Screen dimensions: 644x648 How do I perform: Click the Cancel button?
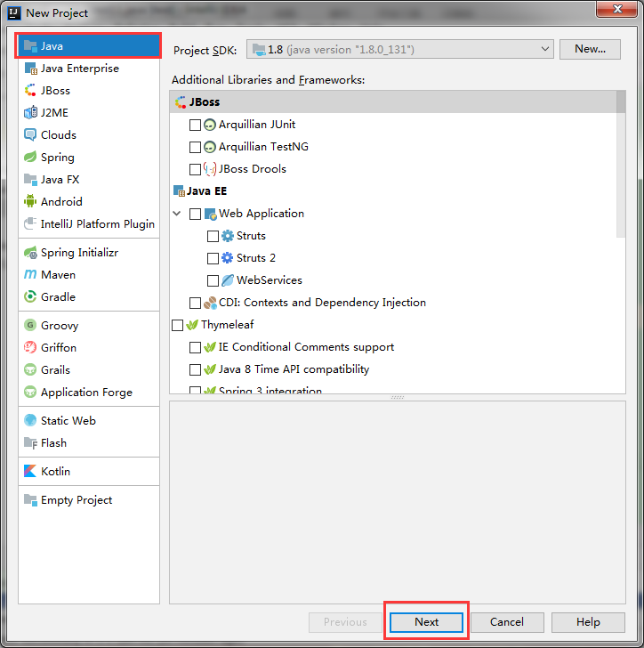tap(507, 622)
